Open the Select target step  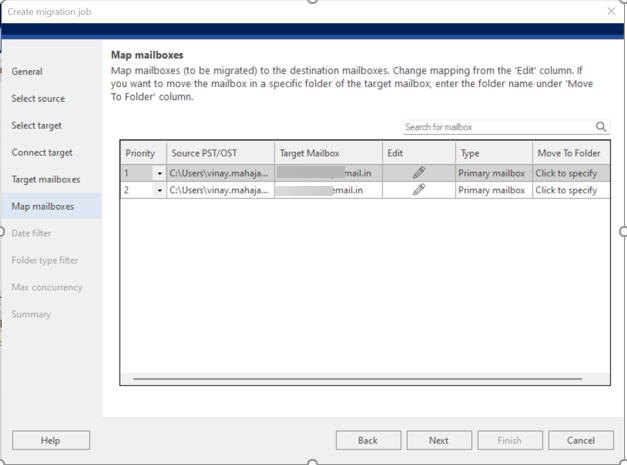(x=36, y=126)
